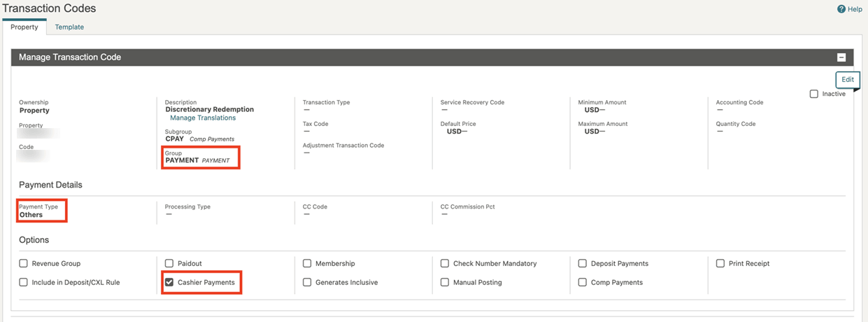Enable the Manual Posting checkbox

[445, 282]
